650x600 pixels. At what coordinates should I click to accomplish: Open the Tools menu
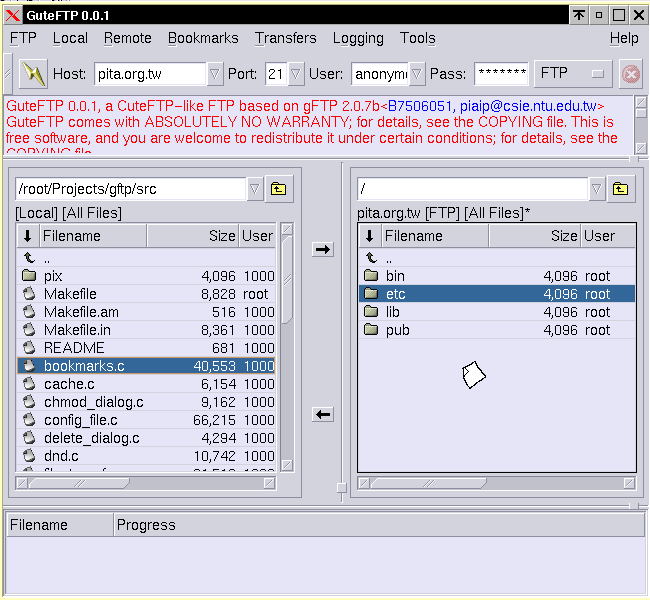coord(417,38)
